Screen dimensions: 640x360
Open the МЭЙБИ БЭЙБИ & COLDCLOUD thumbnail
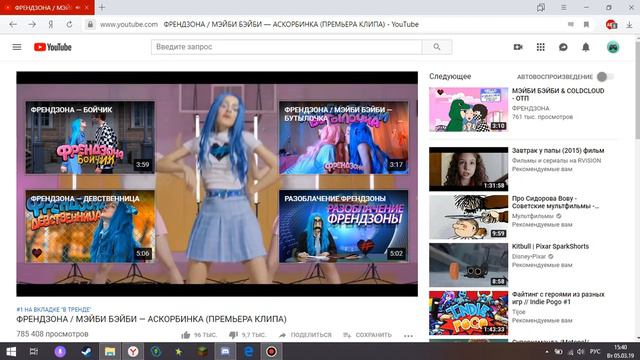[469, 109]
